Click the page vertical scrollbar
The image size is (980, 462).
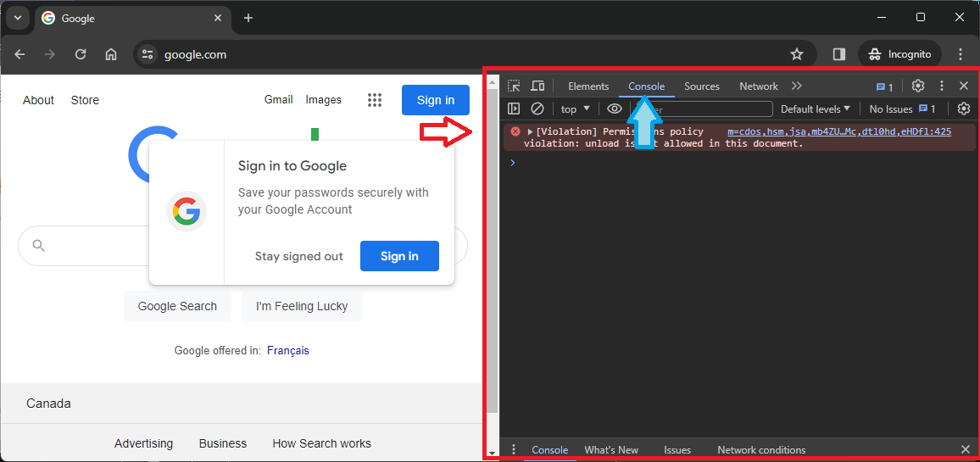(x=492, y=250)
